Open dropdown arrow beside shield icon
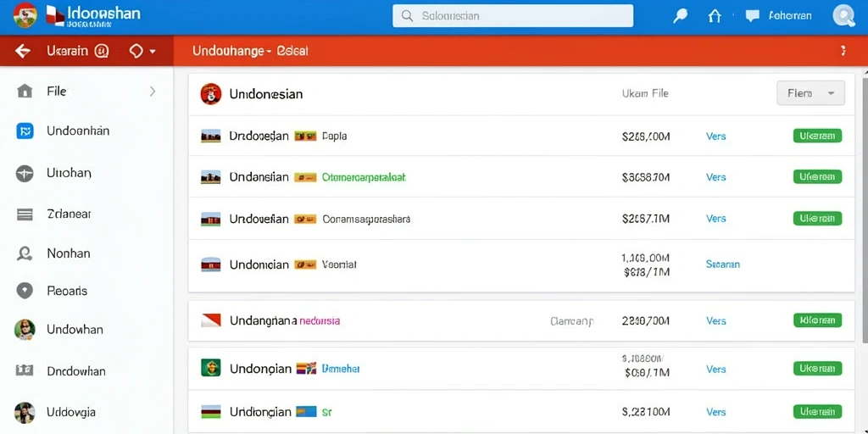Viewport: 868px width, 434px height. coord(153,52)
